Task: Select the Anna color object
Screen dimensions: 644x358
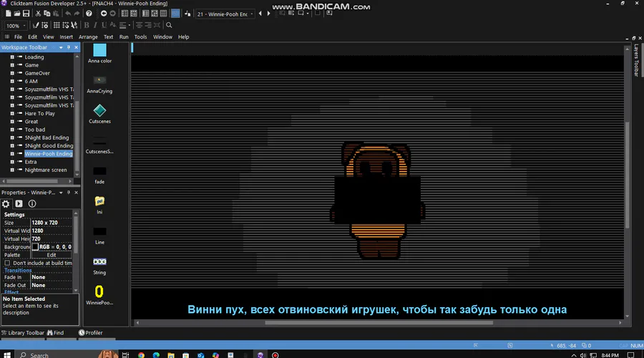Action: (x=99, y=54)
